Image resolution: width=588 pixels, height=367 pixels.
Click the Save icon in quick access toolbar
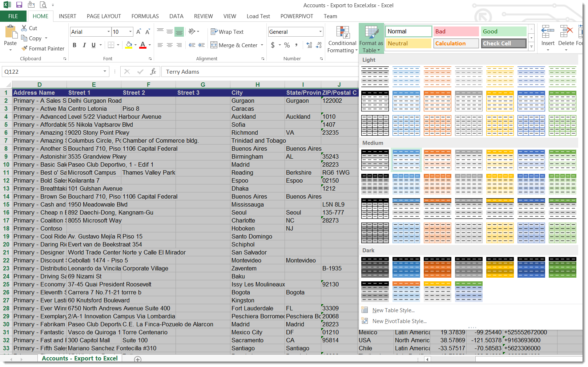[19, 5]
